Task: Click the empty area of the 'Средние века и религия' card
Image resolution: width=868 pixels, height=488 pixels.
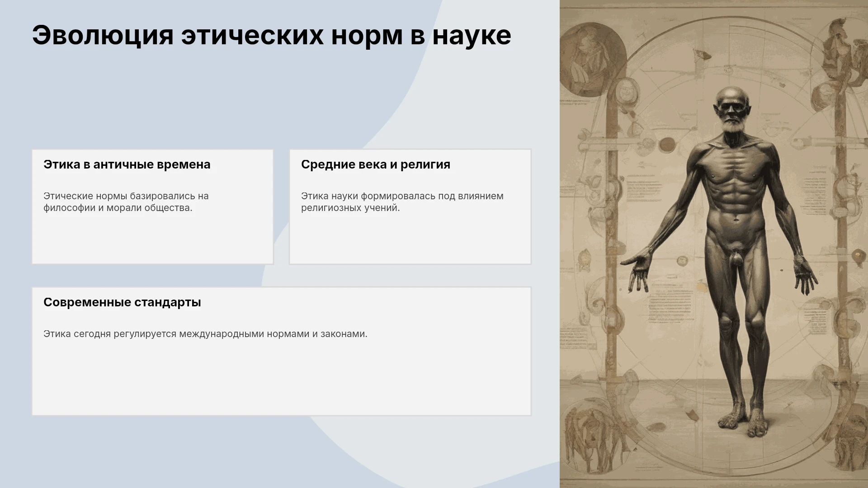Action: (x=410, y=239)
